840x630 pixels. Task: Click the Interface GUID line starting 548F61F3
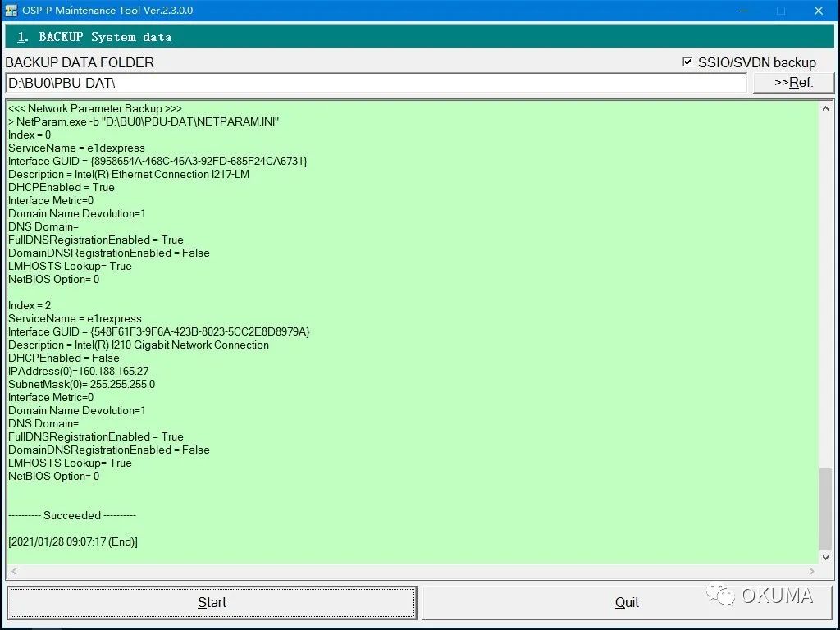pos(158,331)
